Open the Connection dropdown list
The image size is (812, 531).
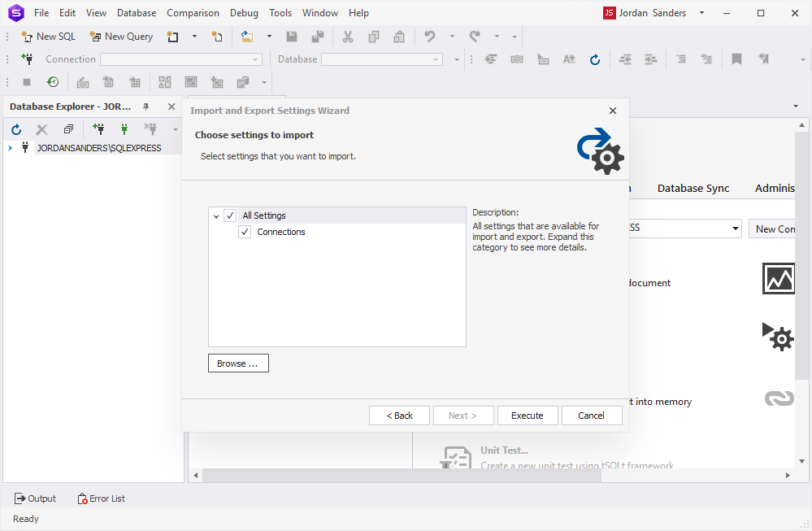tap(254, 59)
